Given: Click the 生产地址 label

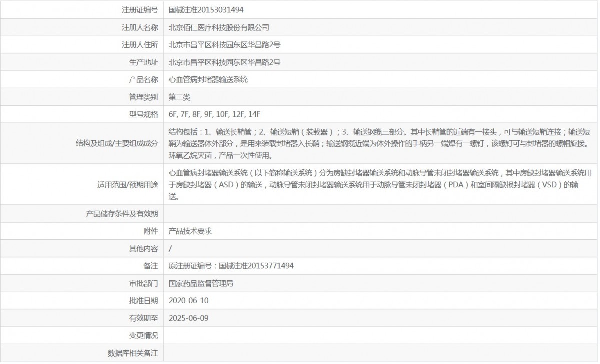Looking at the screenshot, I should click(143, 62).
